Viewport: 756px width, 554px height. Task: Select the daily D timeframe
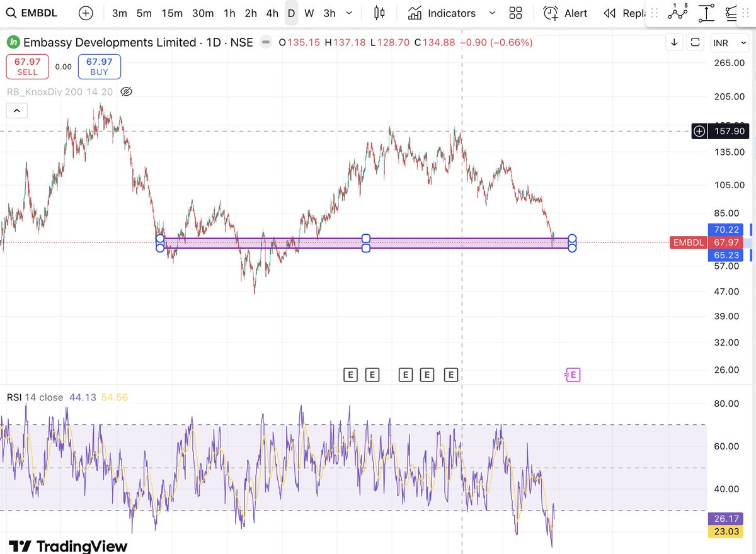click(291, 13)
